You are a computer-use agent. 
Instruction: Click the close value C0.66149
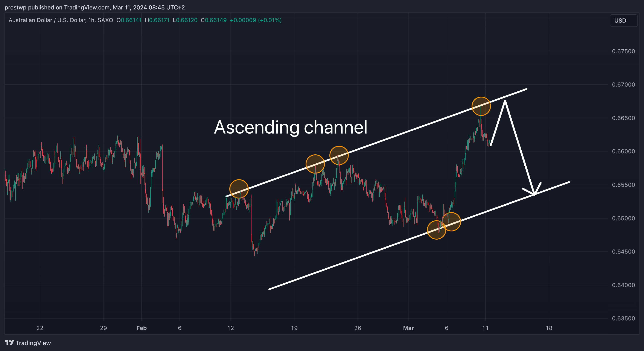pyautogui.click(x=214, y=20)
